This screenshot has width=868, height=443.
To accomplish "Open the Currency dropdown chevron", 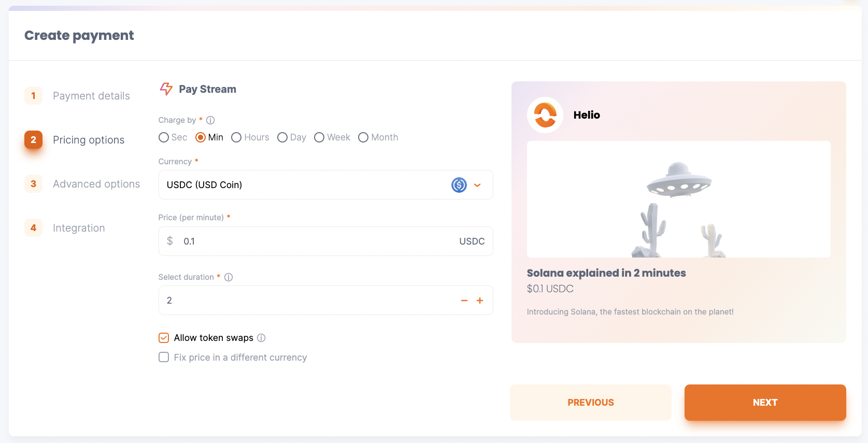I will [477, 185].
